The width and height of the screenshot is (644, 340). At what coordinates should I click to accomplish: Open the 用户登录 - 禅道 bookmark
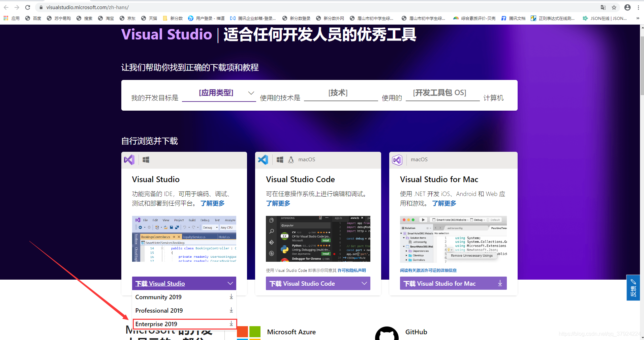coord(206,18)
